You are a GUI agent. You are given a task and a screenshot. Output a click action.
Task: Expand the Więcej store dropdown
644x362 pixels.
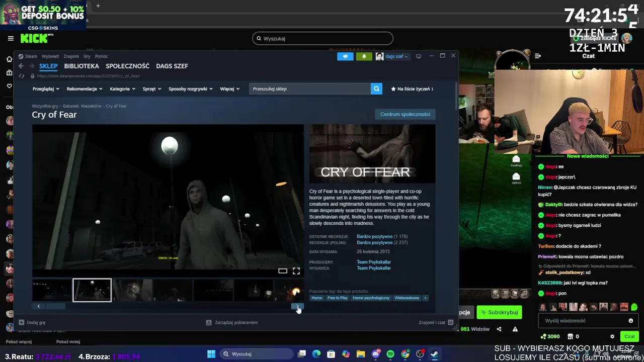230,89
